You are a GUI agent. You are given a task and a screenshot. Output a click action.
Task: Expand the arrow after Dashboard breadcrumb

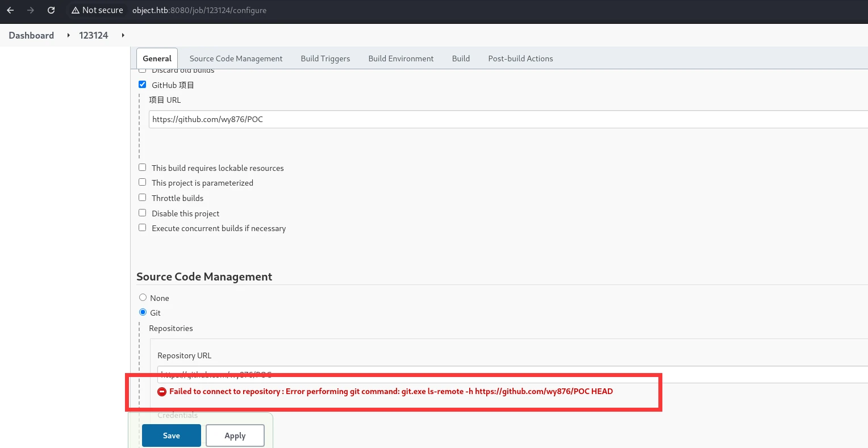[x=68, y=35]
